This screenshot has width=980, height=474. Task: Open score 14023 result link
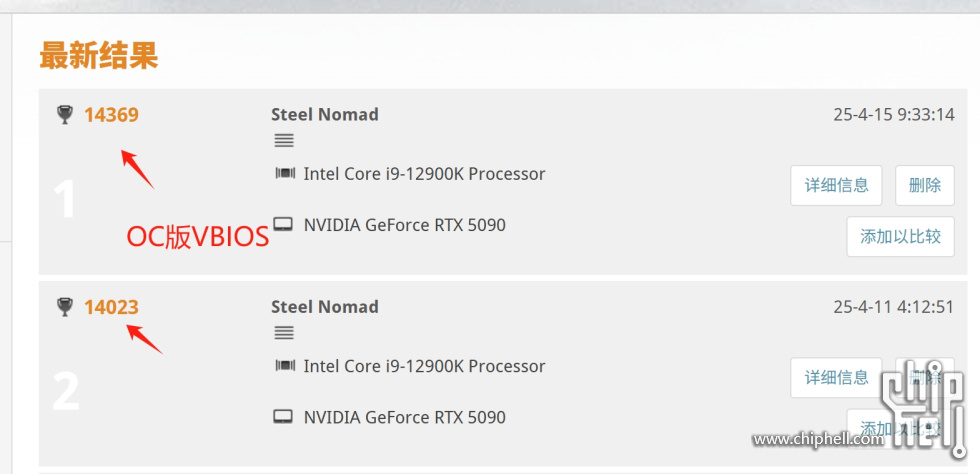(111, 307)
